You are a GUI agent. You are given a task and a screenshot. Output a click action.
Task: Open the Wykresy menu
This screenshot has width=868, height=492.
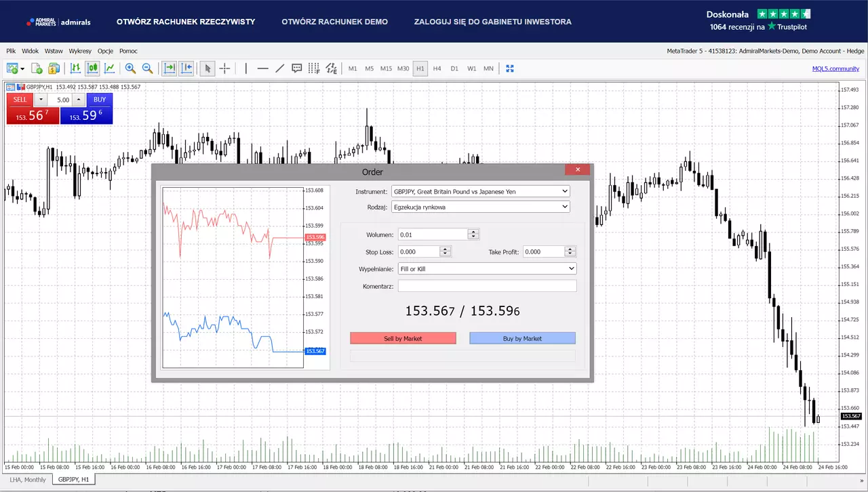click(x=80, y=51)
